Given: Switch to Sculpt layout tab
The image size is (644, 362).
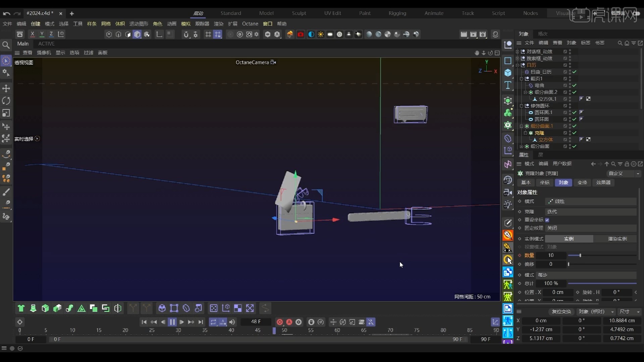Looking at the screenshot, I should [299, 13].
